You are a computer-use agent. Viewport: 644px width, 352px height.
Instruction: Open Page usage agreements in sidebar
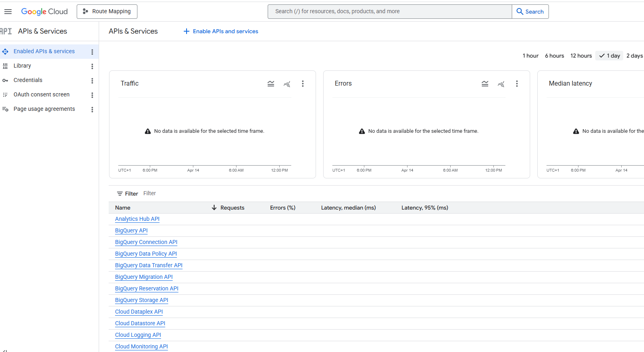coord(44,109)
